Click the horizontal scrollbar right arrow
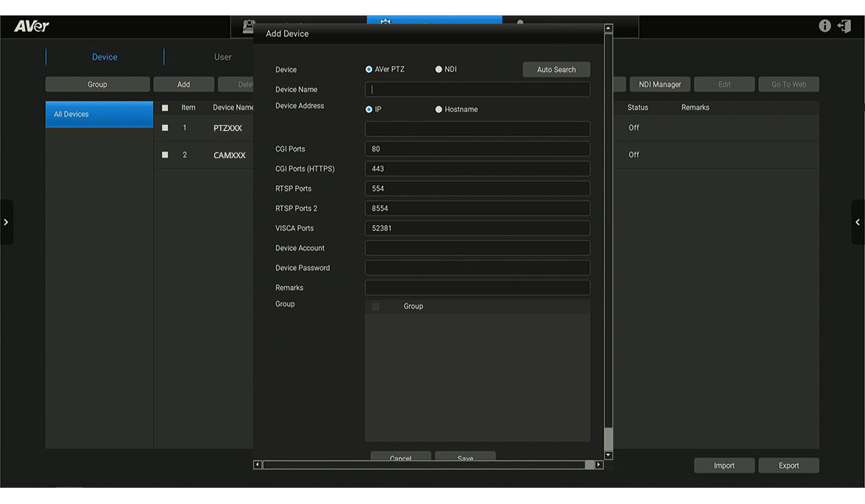Viewport: 865px width, 504px height. pyautogui.click(x=599, y=465)
